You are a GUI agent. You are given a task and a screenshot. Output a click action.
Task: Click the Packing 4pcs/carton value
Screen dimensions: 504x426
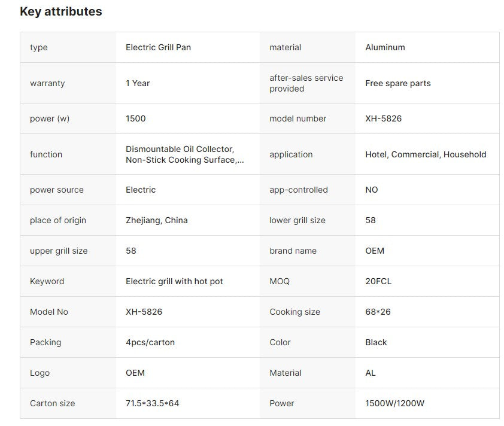point(150,342)
